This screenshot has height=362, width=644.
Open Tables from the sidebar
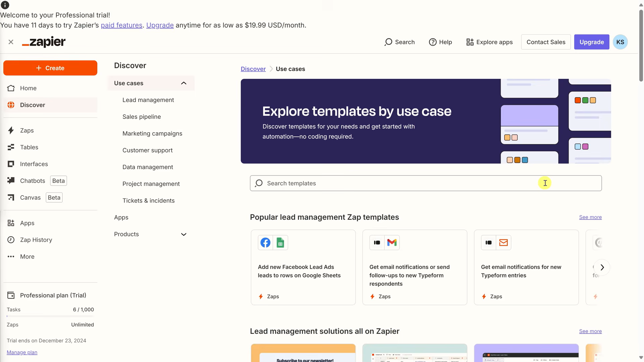(x=29, y=147)
